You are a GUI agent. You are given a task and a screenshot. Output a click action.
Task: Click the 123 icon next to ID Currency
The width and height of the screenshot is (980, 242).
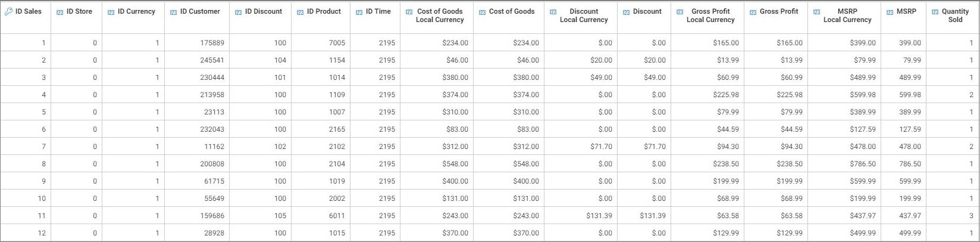pyautogui.click(x=111, y=12)
